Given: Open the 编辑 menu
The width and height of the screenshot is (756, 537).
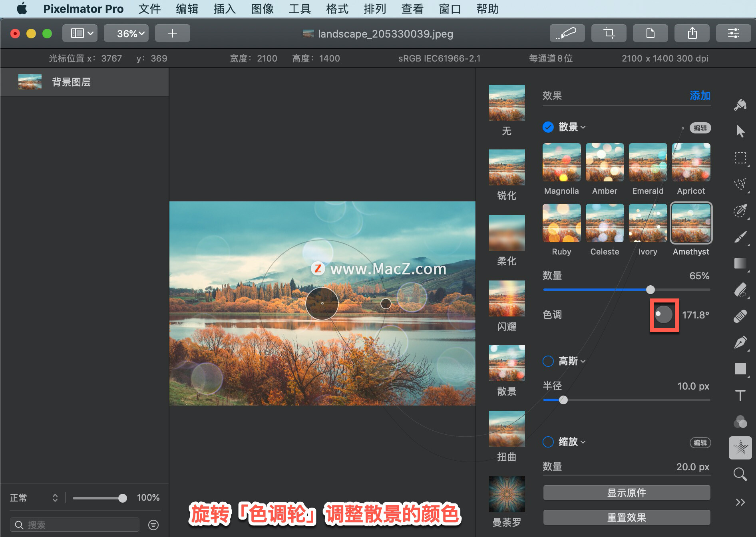Looking at the screenshot, I should 187,9.
